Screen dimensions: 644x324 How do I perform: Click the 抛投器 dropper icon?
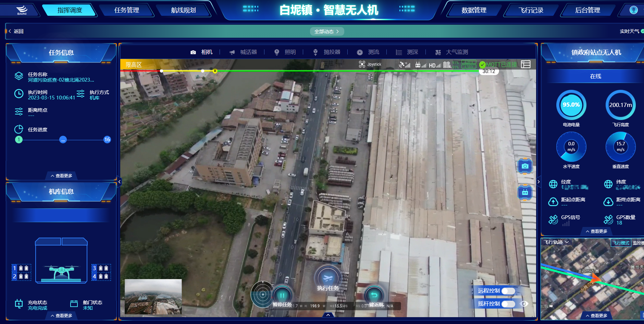pos(315,52)
